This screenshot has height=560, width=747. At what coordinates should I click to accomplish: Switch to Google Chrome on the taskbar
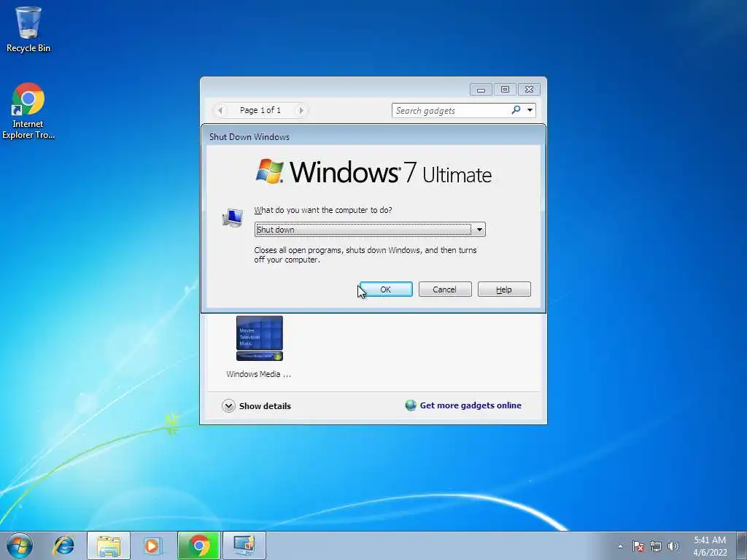(199, 545)
